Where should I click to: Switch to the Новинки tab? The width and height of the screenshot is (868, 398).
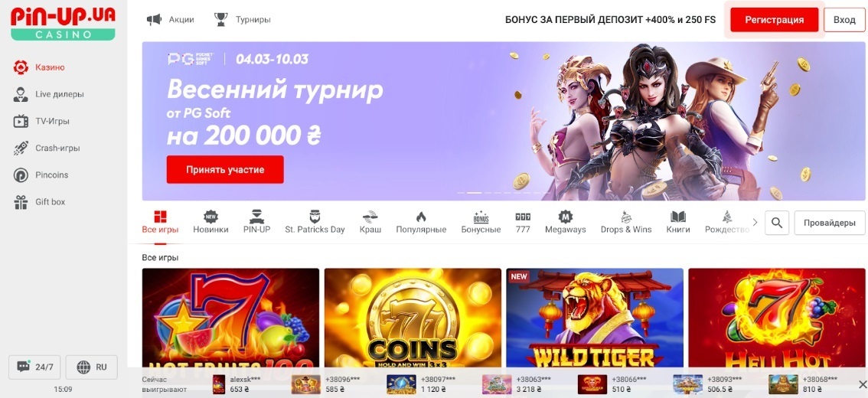210,222
